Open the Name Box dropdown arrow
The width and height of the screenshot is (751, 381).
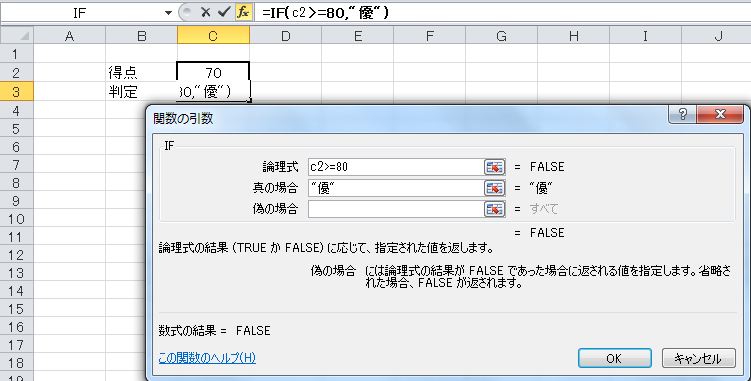click(168, 13)
